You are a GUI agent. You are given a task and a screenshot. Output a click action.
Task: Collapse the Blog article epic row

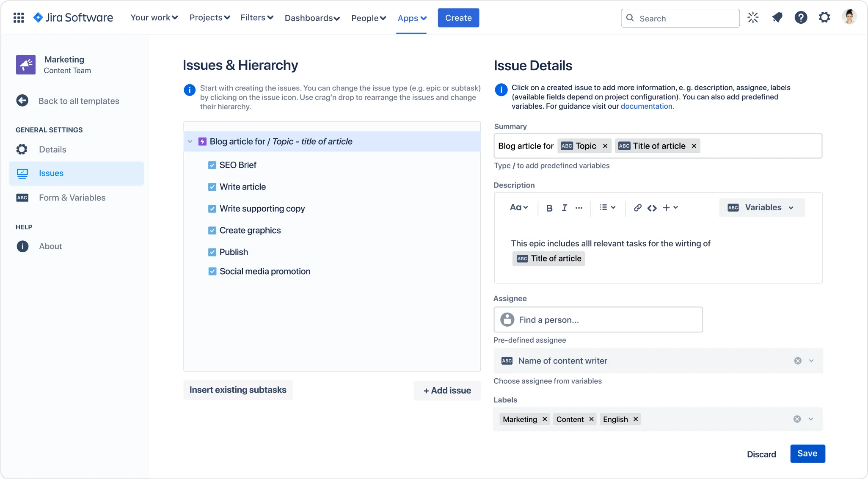pyautogui.click(x=190, y=141)
